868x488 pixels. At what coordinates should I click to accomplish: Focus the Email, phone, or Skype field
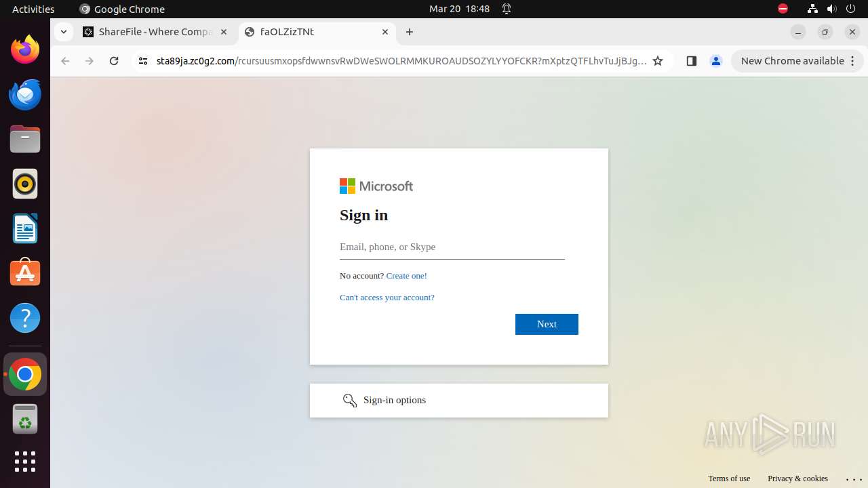452,247
